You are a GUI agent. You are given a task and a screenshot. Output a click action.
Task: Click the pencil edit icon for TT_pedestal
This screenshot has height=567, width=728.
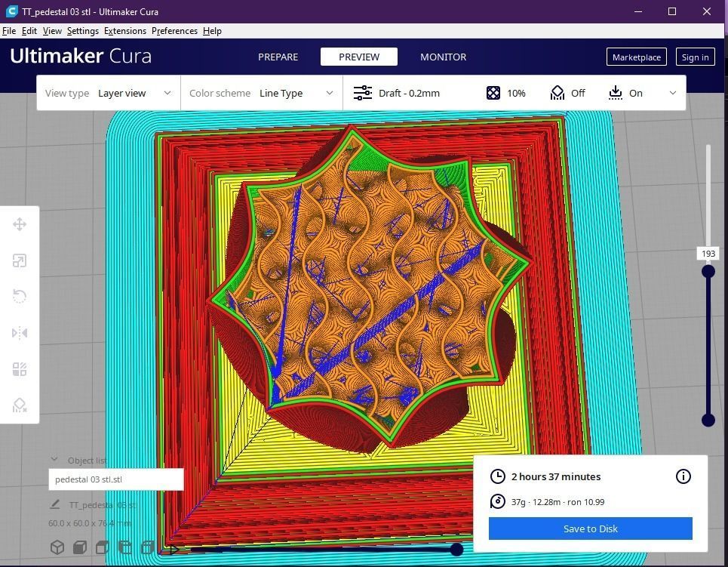tap(55, 504)
